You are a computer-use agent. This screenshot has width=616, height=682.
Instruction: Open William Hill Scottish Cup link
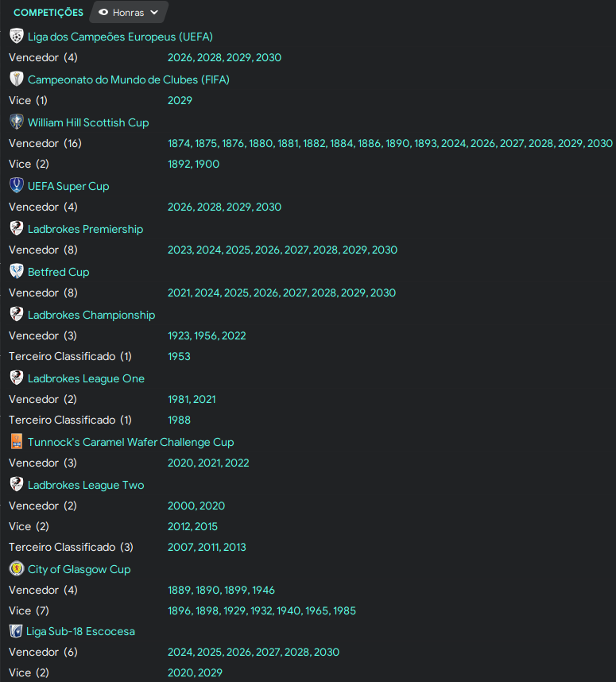[88, 122]
